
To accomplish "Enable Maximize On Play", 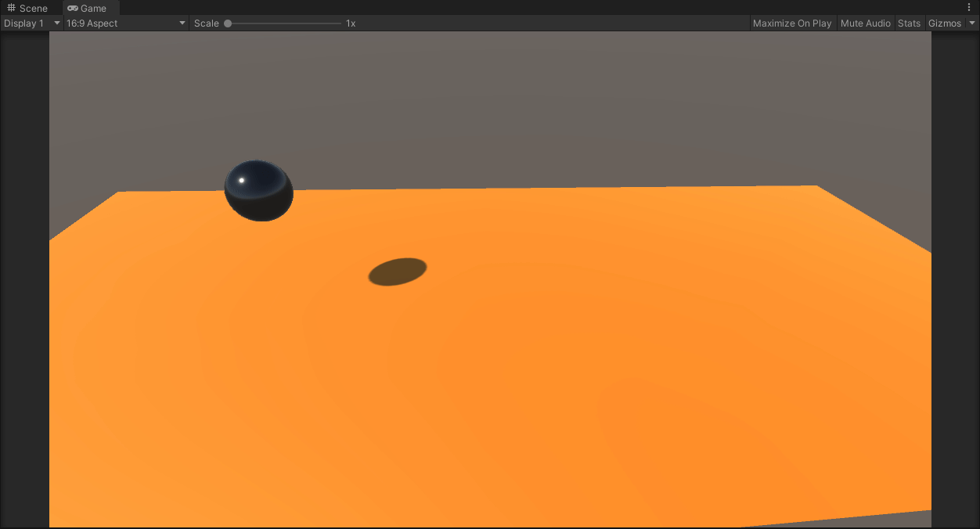I will [792, 23].
